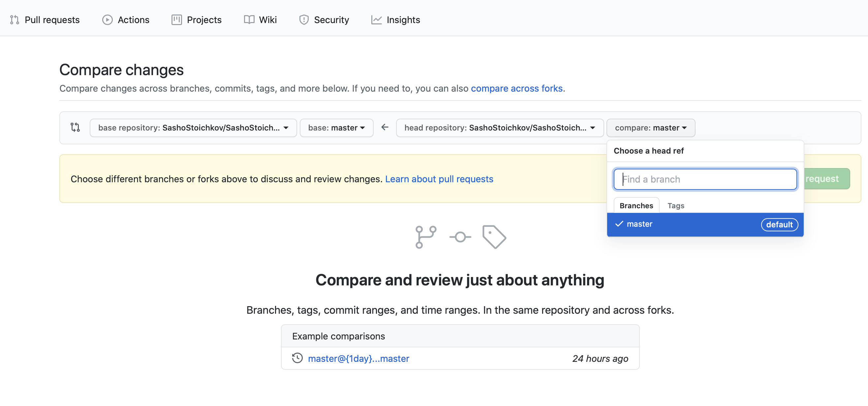Expand the head repository dropdown
The height and width of the screenshot is (406, 868).
tap(499, 128)
